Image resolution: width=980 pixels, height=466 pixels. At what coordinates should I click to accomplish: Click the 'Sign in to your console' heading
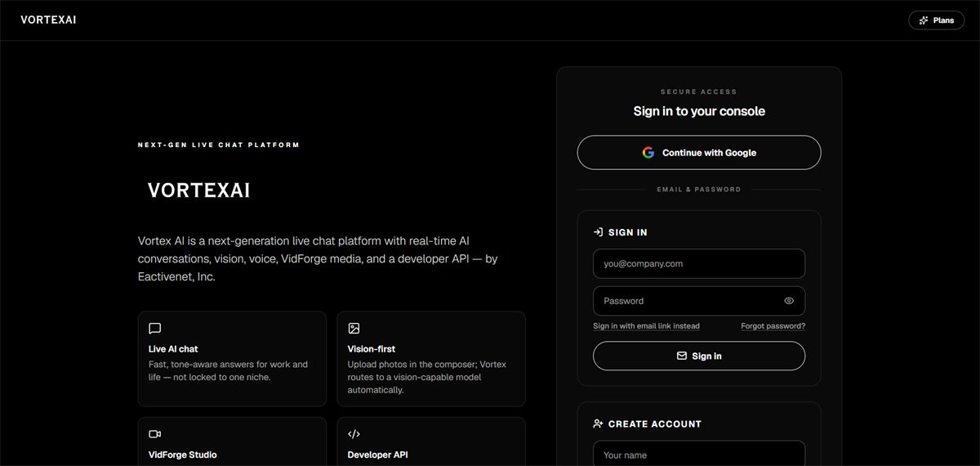click(x=699, y=111)
